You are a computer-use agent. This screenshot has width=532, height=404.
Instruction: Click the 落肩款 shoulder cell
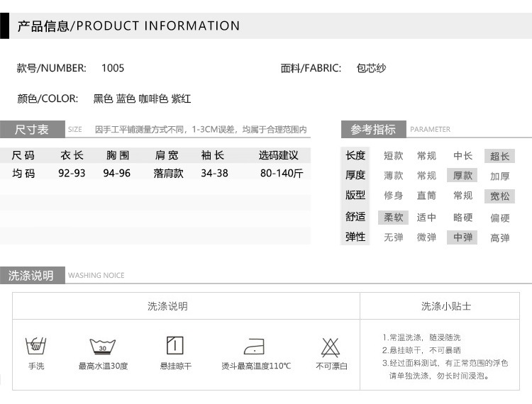[168, 174]
